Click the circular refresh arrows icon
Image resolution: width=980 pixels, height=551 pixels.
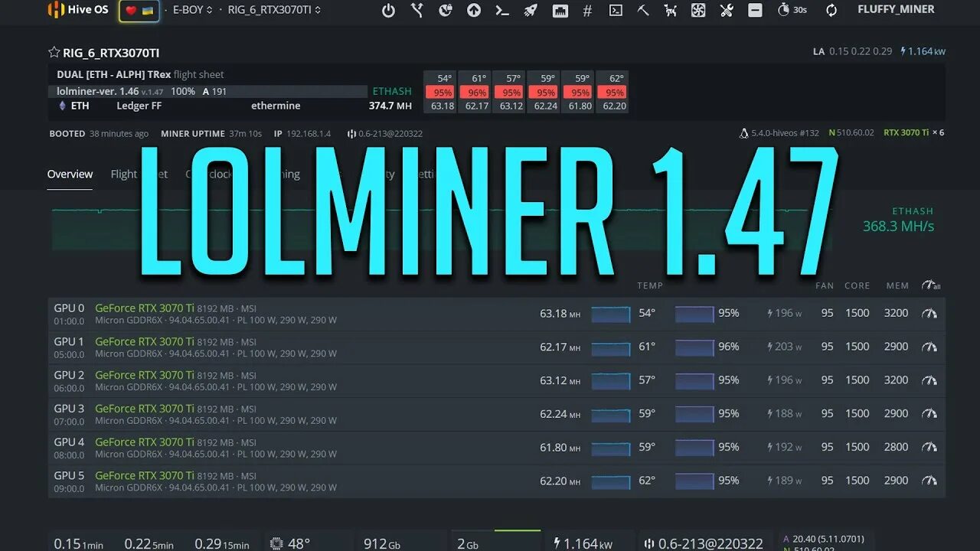tap(831, 11)
